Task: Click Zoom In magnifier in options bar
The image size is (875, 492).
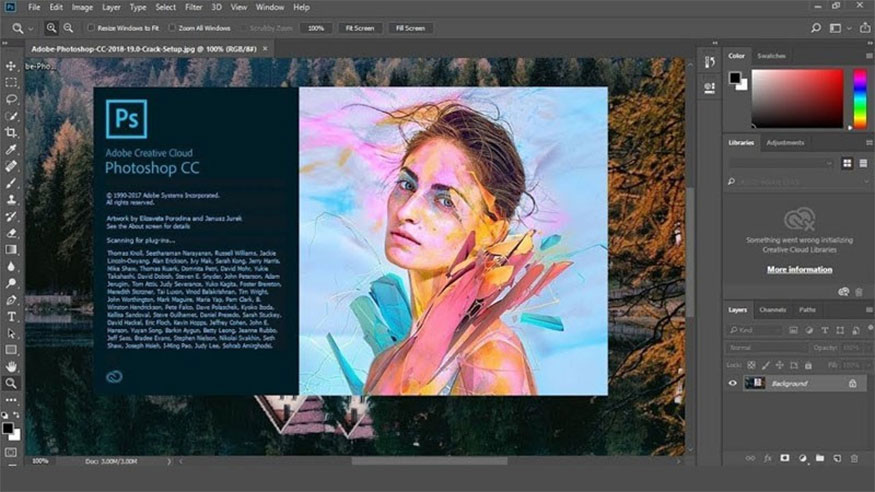Action: 51,28
